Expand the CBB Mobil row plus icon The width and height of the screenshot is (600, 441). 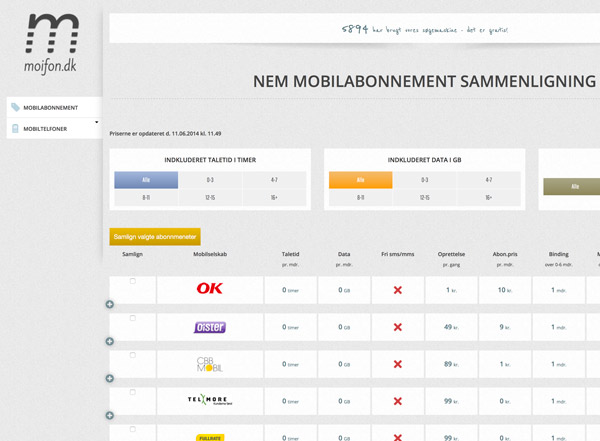point(109,378)
